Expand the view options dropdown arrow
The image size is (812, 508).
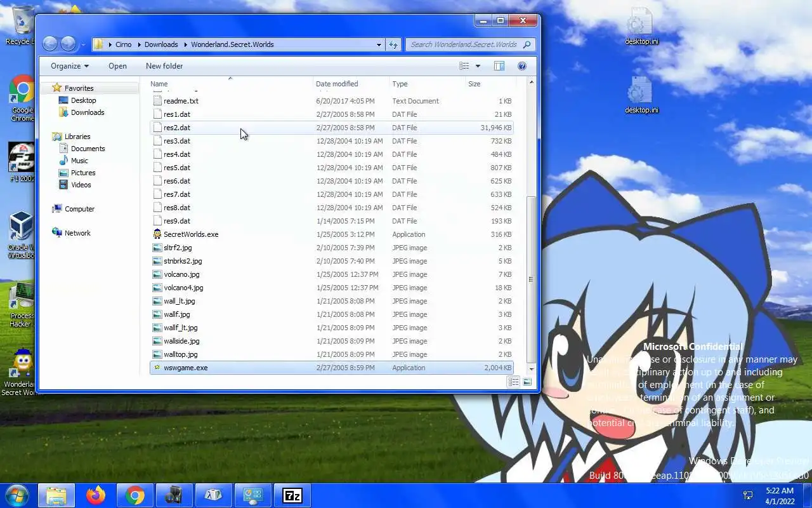coord(478,66)
